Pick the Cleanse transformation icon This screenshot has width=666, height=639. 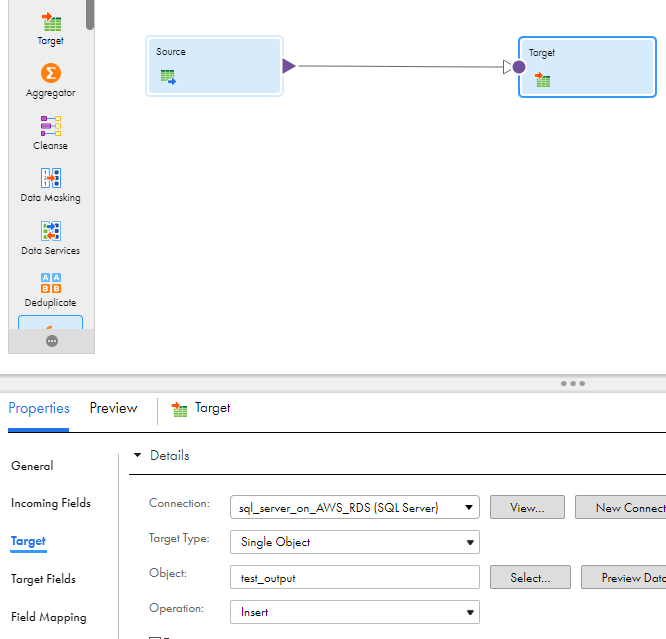(x=51, y=126)
